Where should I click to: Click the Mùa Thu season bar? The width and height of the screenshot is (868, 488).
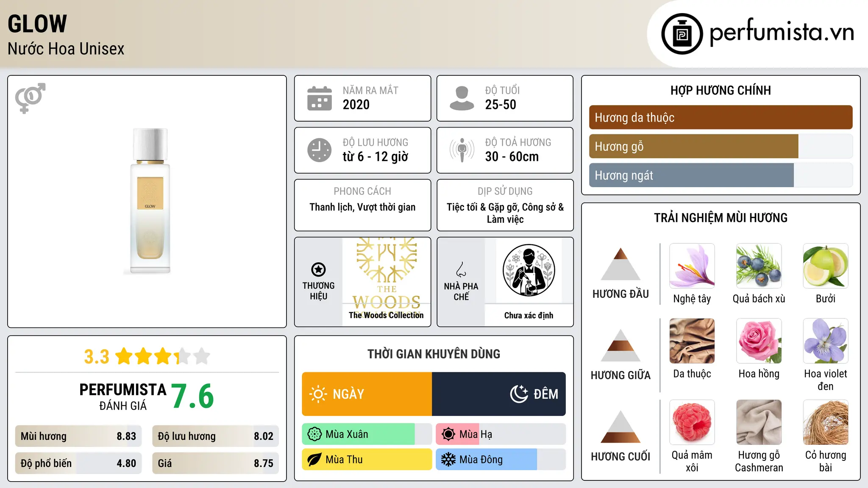367,460
